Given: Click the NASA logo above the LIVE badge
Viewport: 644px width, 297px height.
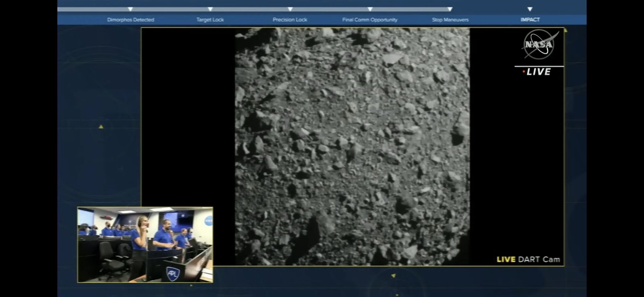Looking at the screenshot, I should pos(539,44).
